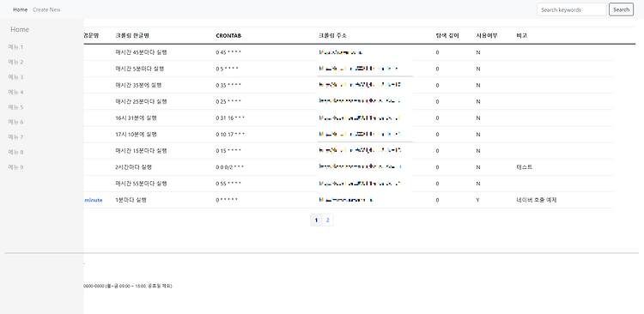Select 메뉴 6 in the sidebar

tap(16, 122)
